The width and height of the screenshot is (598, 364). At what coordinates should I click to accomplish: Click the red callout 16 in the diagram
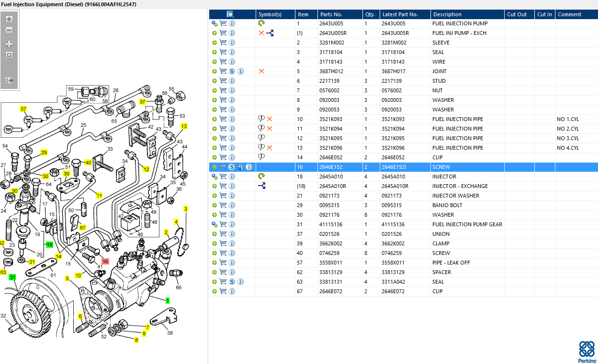pyautogui.click(x=105, y=261)
